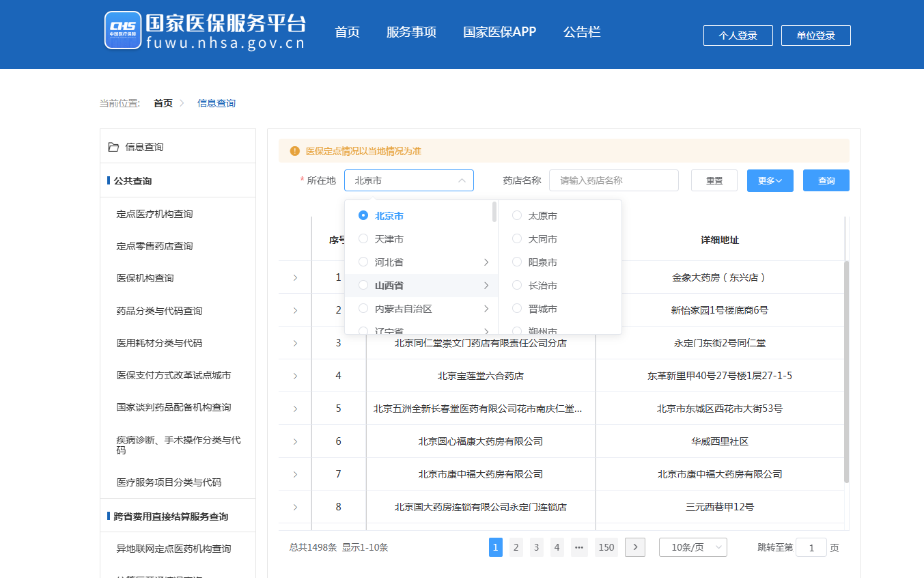The width and height of the screenshot is (924, 578).
Task: Select 大同市 radio button
Action: pyautogui.click(x=517, y=239)
